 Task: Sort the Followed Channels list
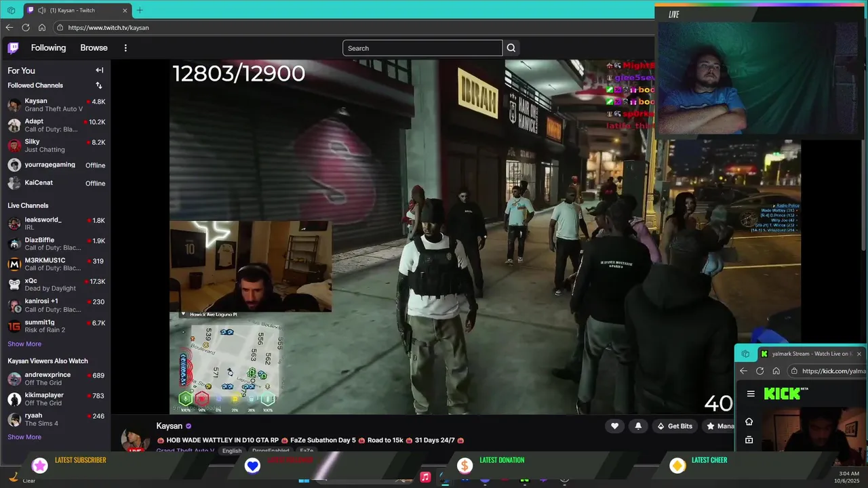pos(99,85)
